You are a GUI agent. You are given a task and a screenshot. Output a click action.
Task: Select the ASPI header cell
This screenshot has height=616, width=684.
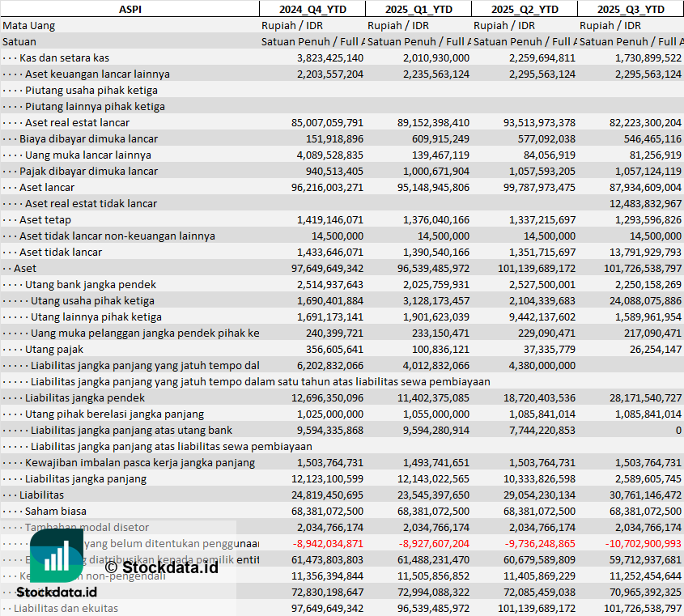pyautogui.click(x=130, y=9)
